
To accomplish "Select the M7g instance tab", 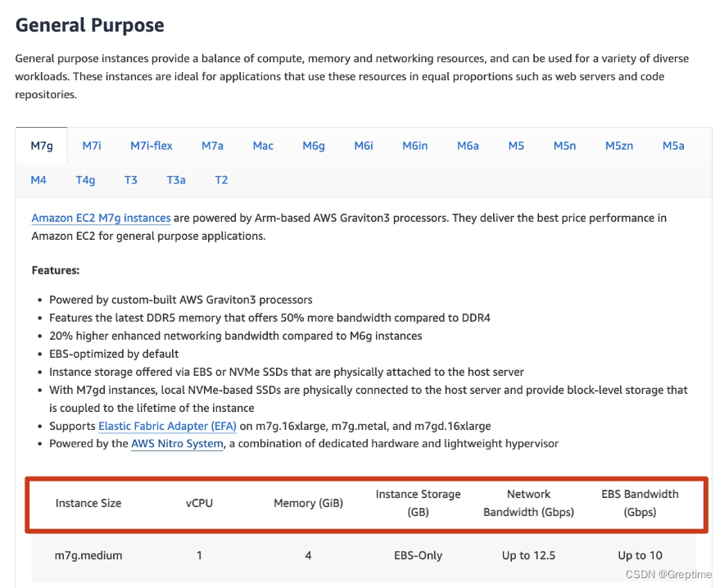I will click(x=42, y=146).
